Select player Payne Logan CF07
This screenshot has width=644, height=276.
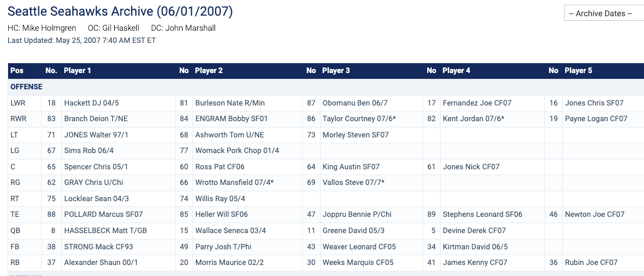(x=596, y=119)
